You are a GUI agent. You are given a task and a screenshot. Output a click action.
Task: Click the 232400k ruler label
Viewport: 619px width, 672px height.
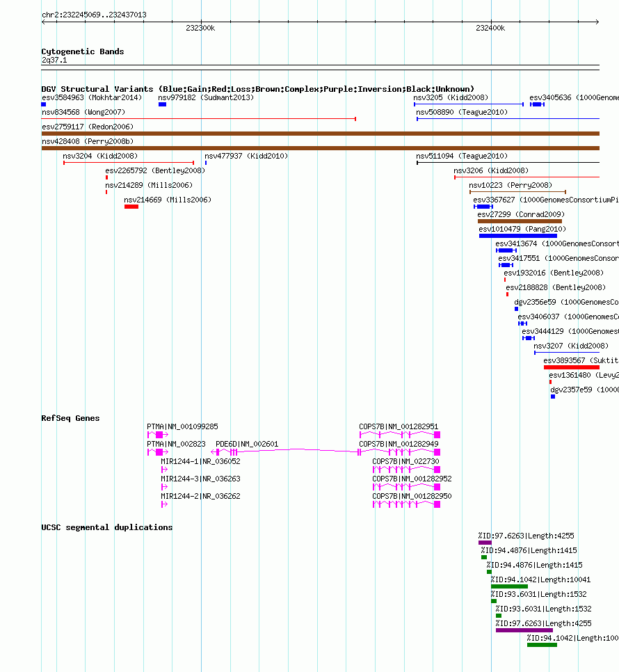(x=490, y=28)
